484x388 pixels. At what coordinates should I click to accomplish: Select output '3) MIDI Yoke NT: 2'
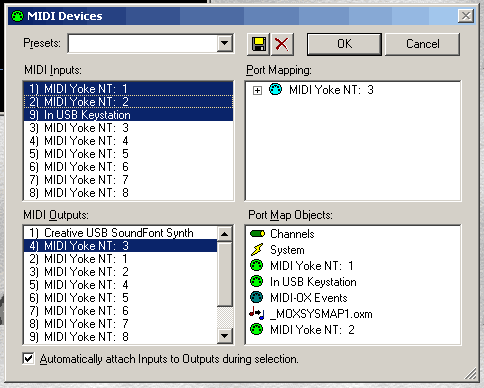point(121,272)
